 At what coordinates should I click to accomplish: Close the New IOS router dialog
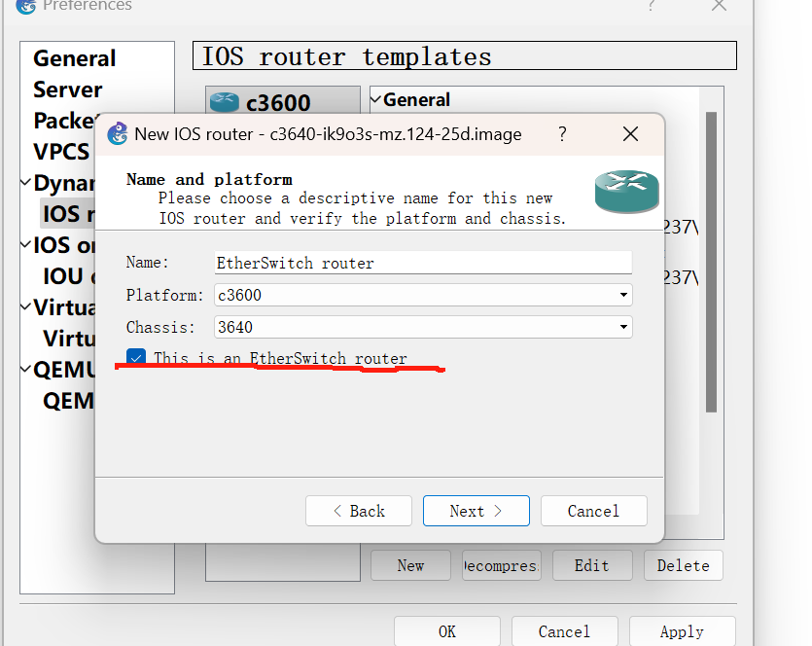tap(630, 134)
